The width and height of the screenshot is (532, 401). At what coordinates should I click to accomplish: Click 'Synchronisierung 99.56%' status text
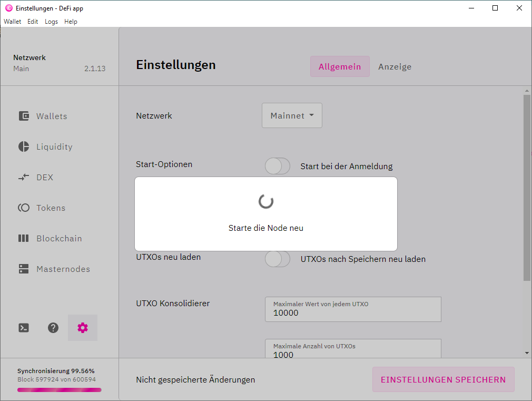(x=56, y=371)
